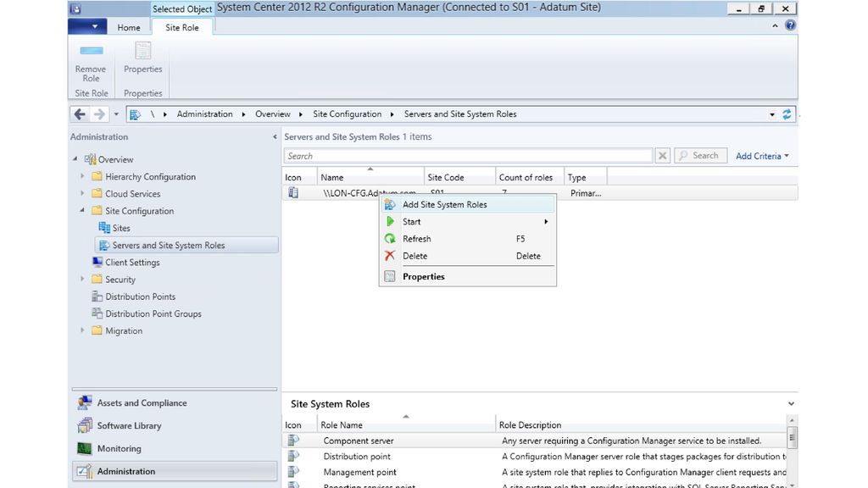Image resolution: width=868 pixels, height=488 pixels.
Task: Select the Servers and Site System Roles node
Action: (186, 245)
